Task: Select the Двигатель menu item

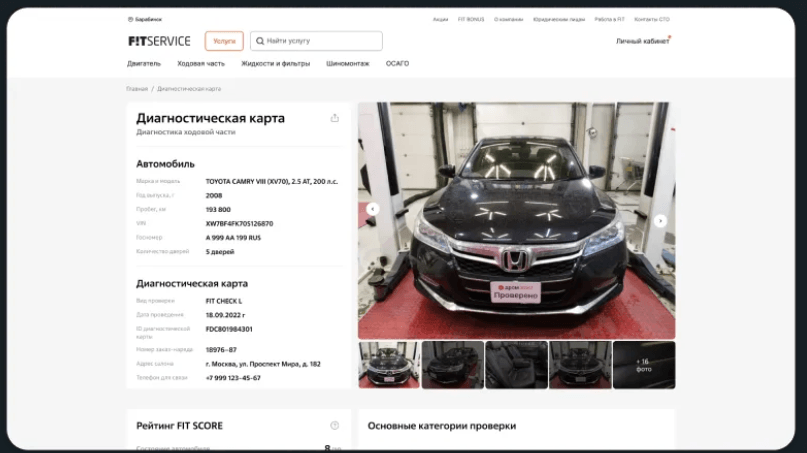Action: [144, 64]
